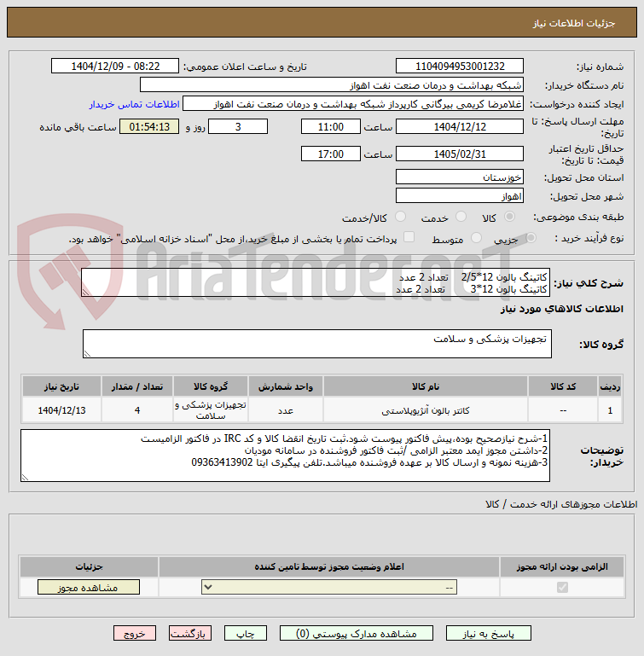Screen dimensions: 644x656
Task: Click the واحد شمارش column header
Action: tap(286, 386)
